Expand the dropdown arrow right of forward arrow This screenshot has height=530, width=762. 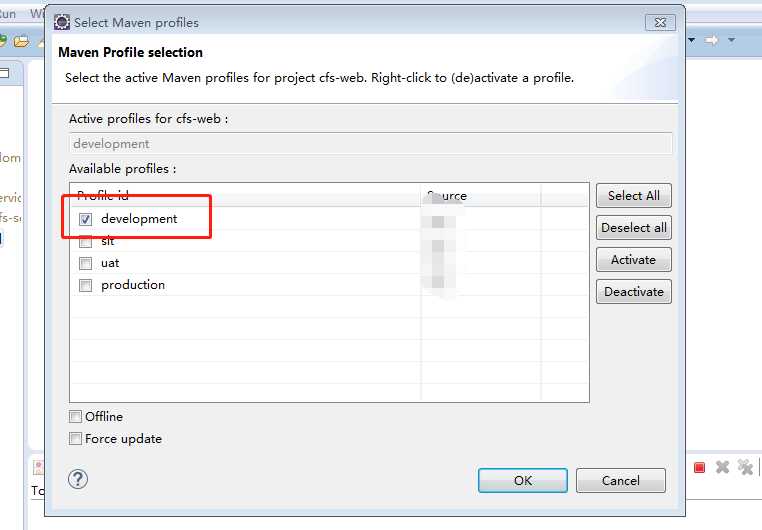(731, 40)
